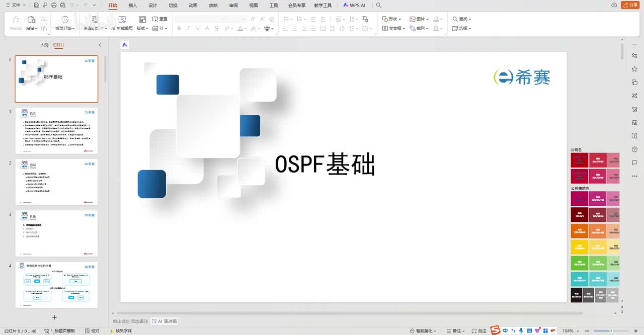Open print preview from the quick access bar
Screen dimensions: 644x335
click(x=63, y=5)
